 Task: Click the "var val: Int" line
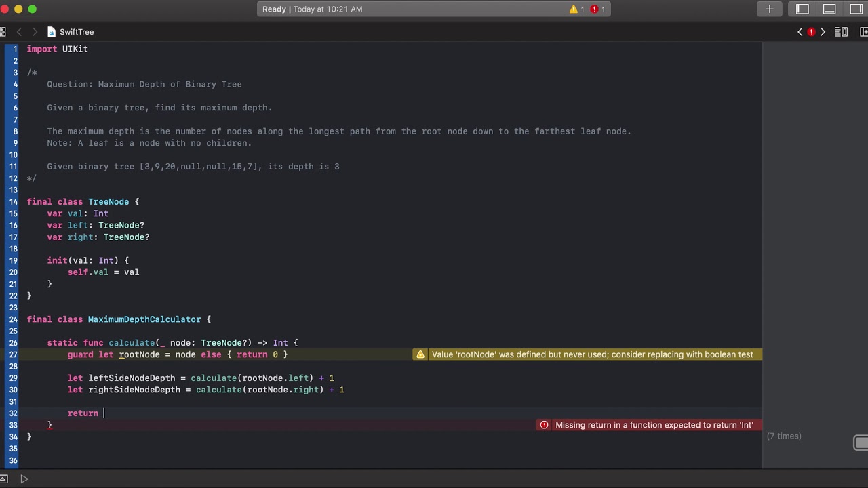click(78, 213)
